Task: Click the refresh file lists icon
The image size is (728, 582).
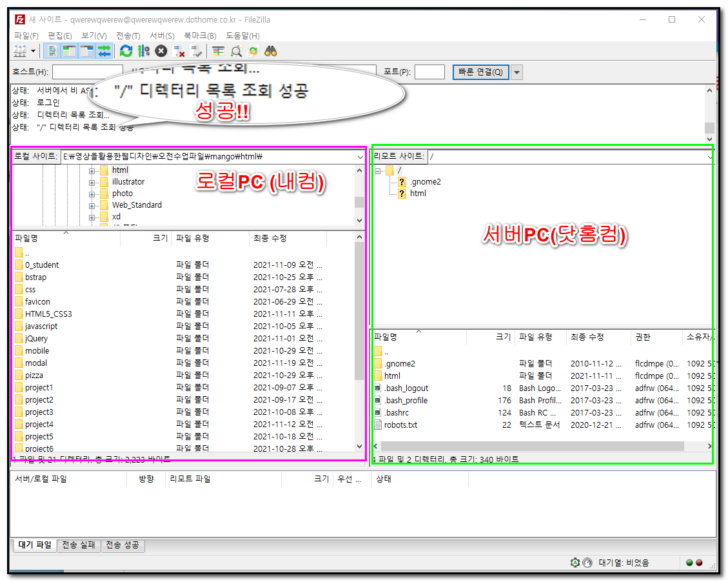Action: 126,51
